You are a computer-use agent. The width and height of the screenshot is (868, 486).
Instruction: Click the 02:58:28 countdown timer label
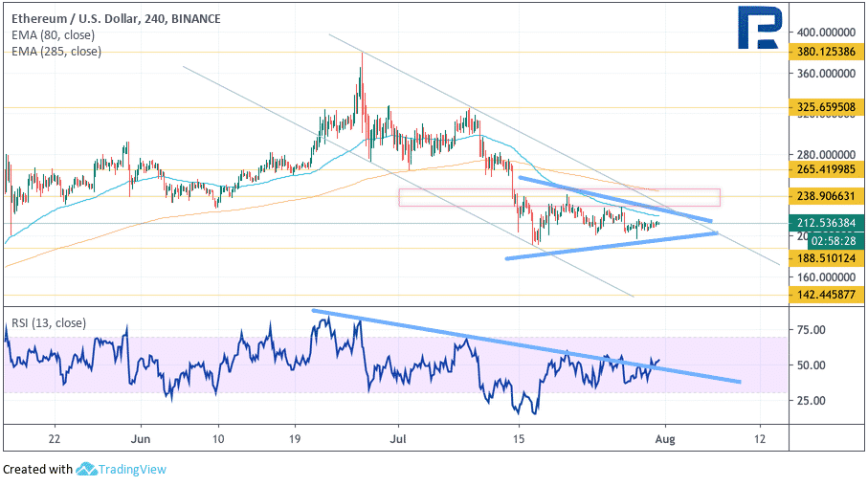coord(835,241)
